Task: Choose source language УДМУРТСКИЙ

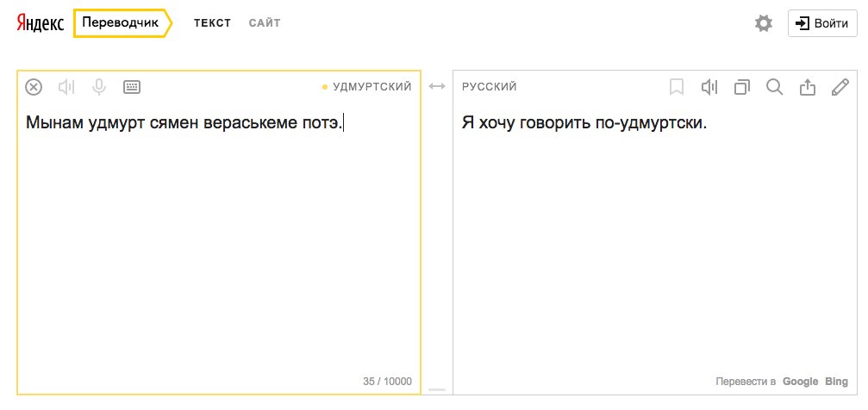Action: 372,87
